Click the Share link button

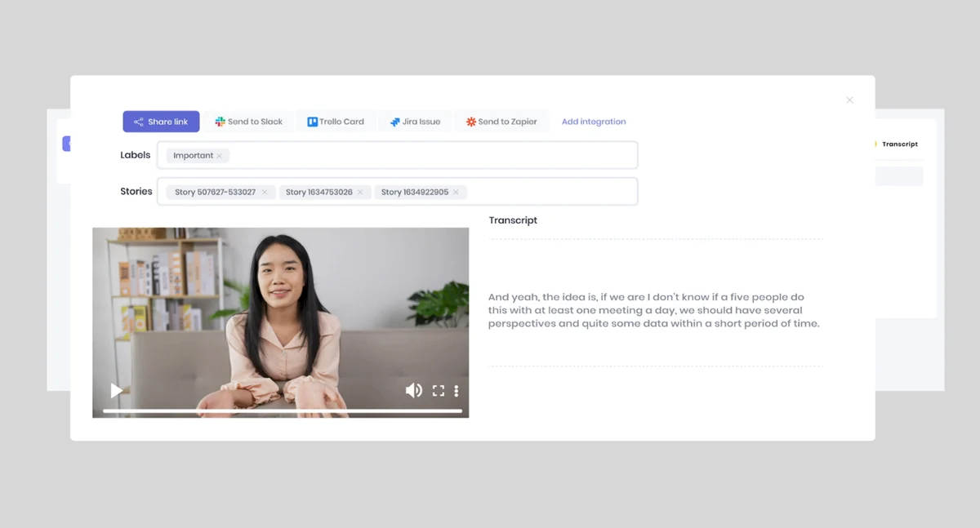click(161, 122)
